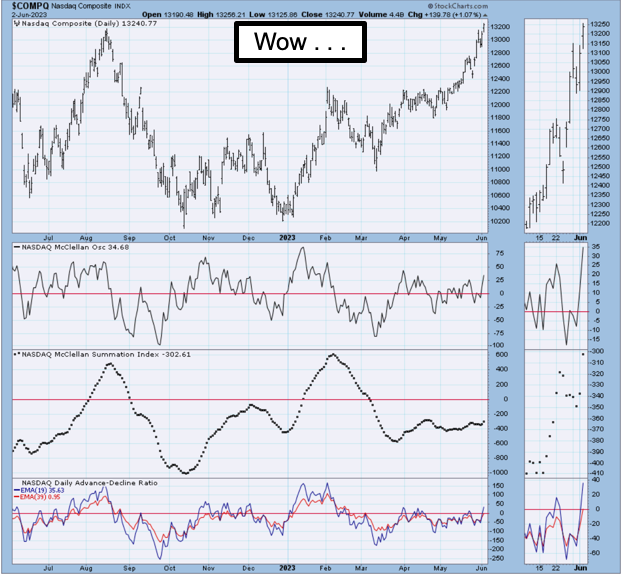Screen dimensions: 624x577
Task: Click the Close value 13240.77
Action: 339,15
